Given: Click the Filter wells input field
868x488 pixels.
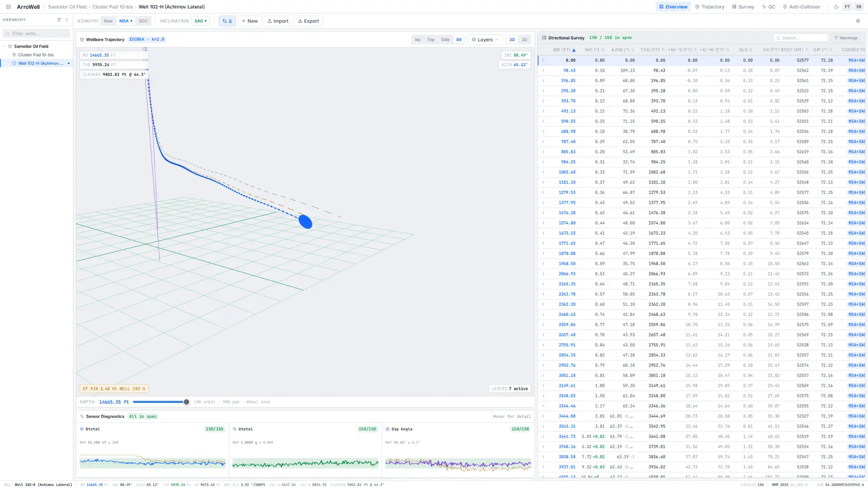Looking at the screenshot, I should (x=36, y=33).
